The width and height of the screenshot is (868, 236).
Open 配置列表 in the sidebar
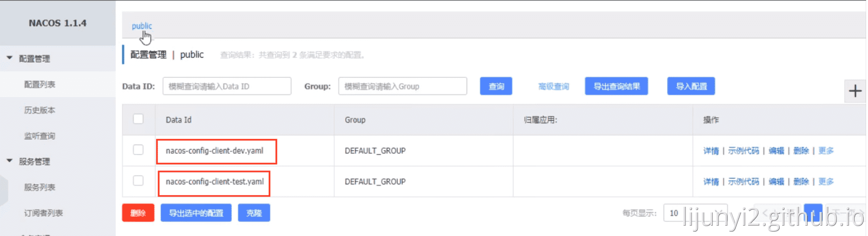[x=40, y=84]
